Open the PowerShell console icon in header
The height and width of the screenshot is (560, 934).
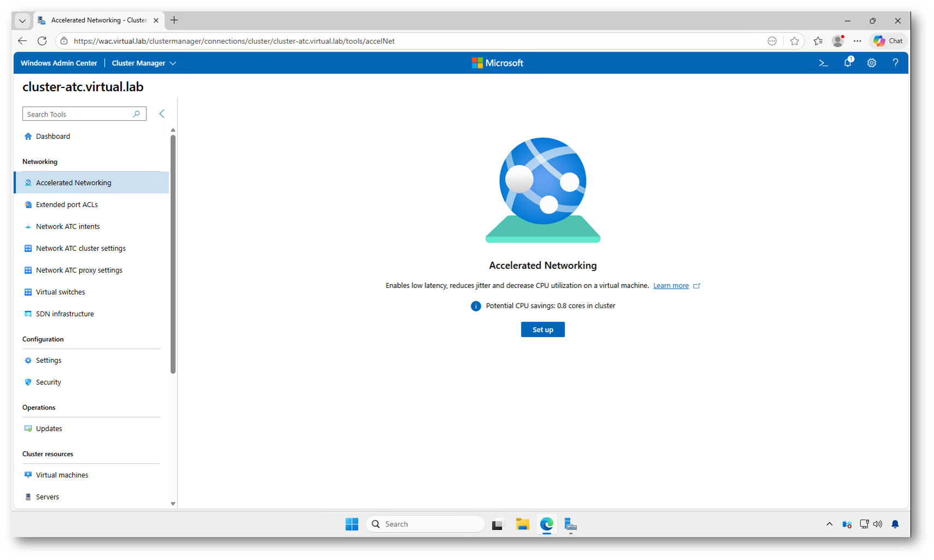[823, 63]
